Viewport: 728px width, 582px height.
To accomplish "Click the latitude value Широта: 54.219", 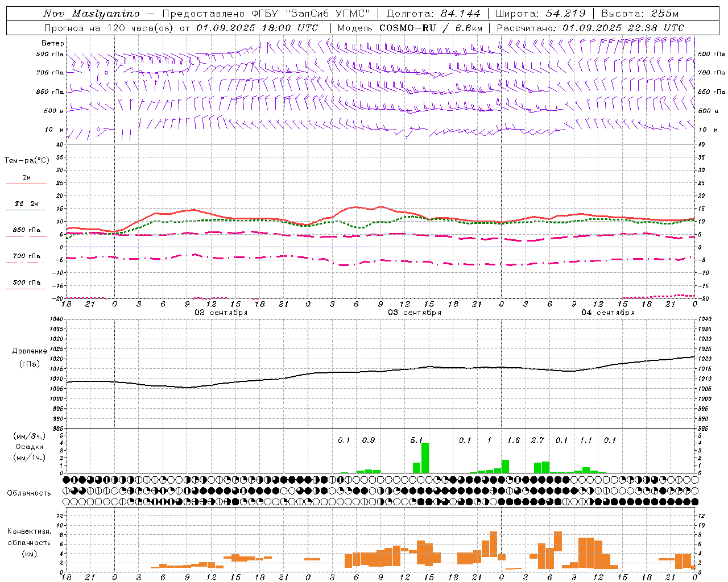I will [540, 14].
